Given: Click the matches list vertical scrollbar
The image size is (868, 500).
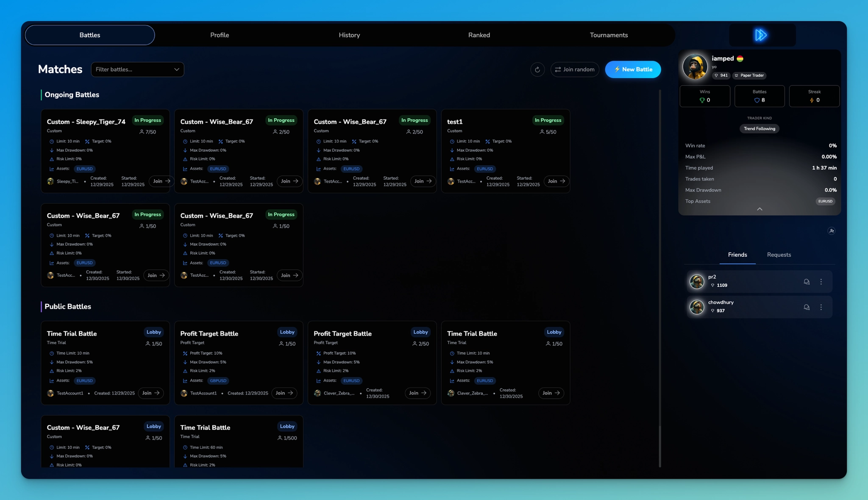Looking at the screenshot, I should (x=660, y=275).
